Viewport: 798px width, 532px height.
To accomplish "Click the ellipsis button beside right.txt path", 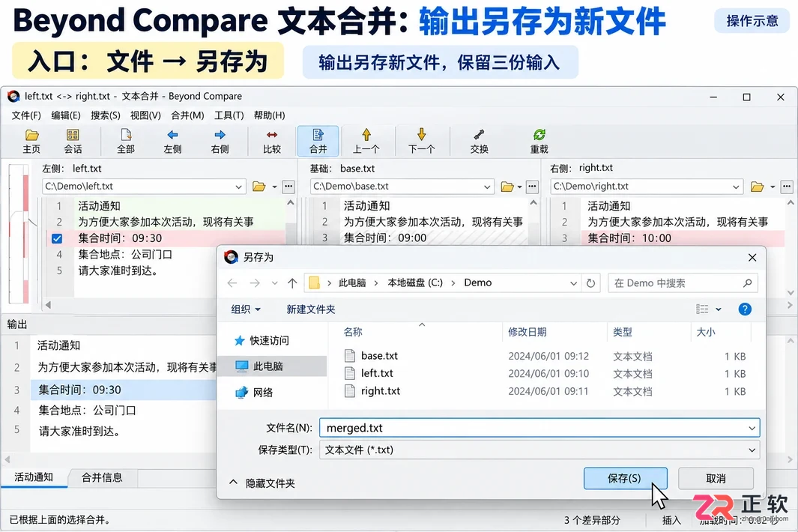I will click(x=787, y=187).
